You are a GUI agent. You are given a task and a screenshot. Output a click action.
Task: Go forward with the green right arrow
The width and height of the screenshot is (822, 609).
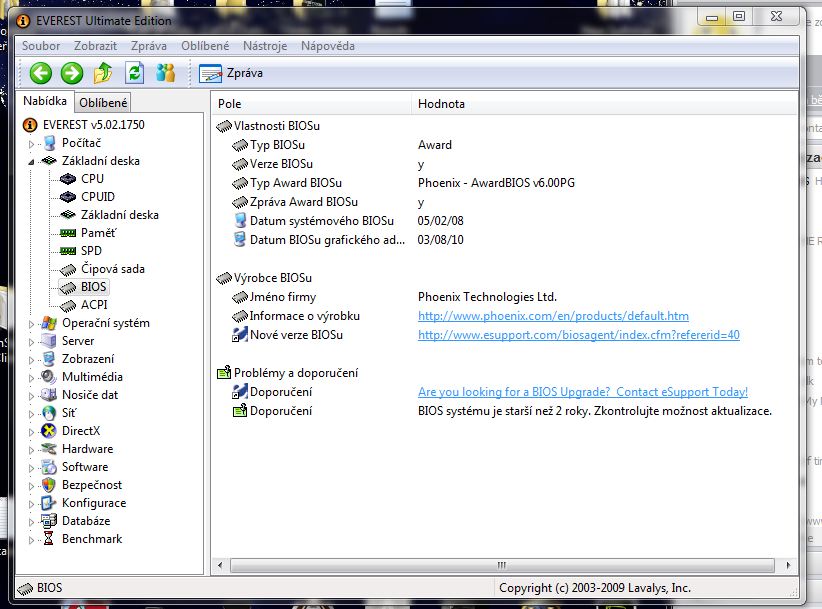click(x=72, y=73)
